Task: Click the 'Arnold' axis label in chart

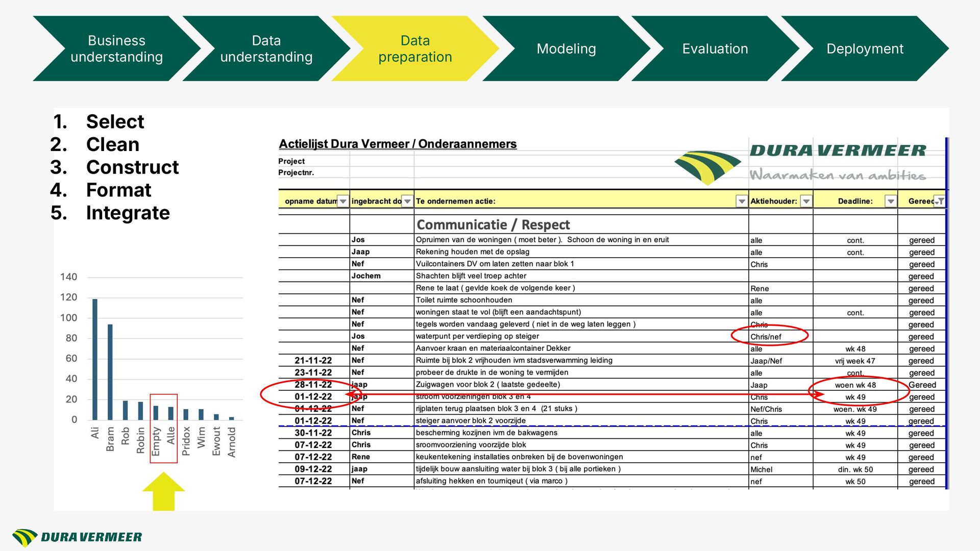Action: pos(232,442)
